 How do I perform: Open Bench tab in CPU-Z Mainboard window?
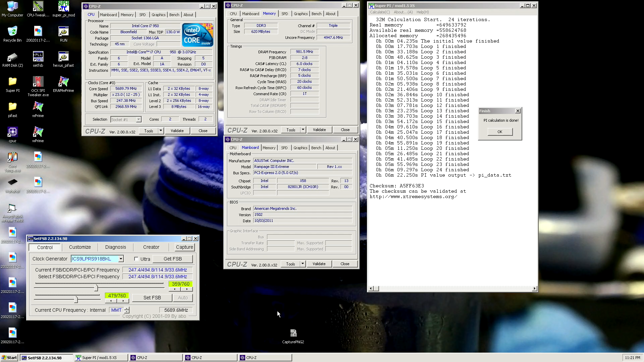pyautogui.click(x=316, y=148)
